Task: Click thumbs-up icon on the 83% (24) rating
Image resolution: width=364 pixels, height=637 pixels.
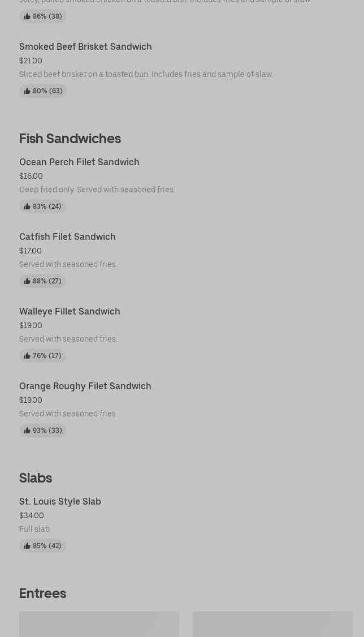Action: (x=27, y=206)
